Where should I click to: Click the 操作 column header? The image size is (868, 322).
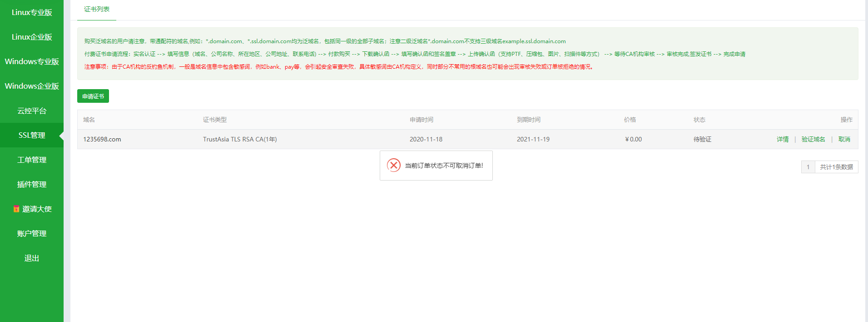pos(846,120)
